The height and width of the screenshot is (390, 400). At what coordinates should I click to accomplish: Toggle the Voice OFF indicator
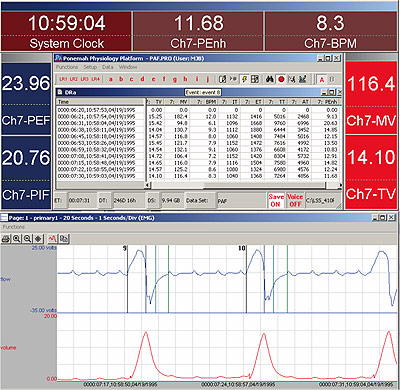click(295, 200)
